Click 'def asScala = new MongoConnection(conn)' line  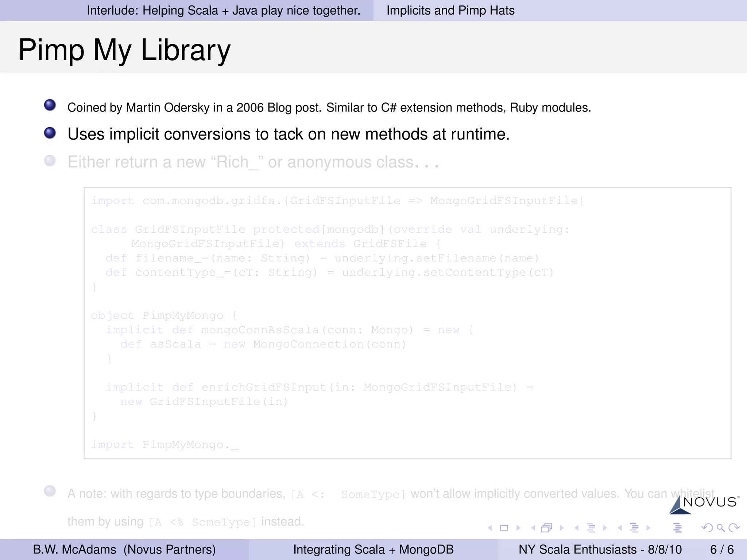pos(263,345)
